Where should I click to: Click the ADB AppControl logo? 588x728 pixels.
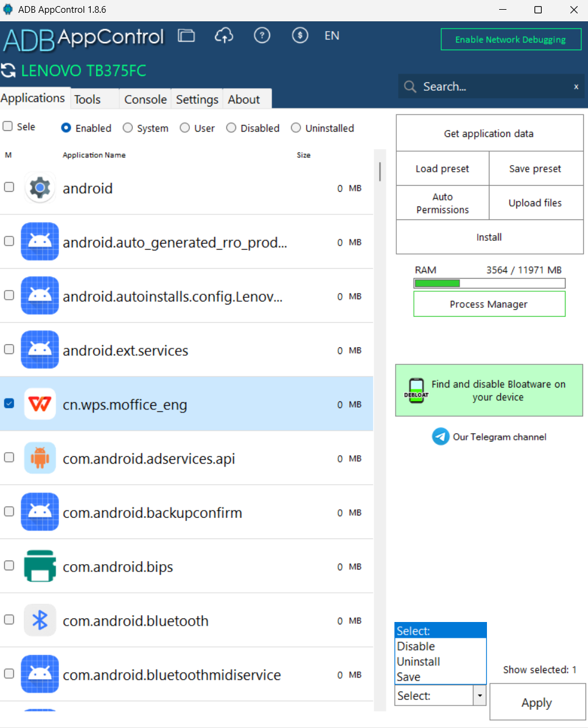[83, 39]
